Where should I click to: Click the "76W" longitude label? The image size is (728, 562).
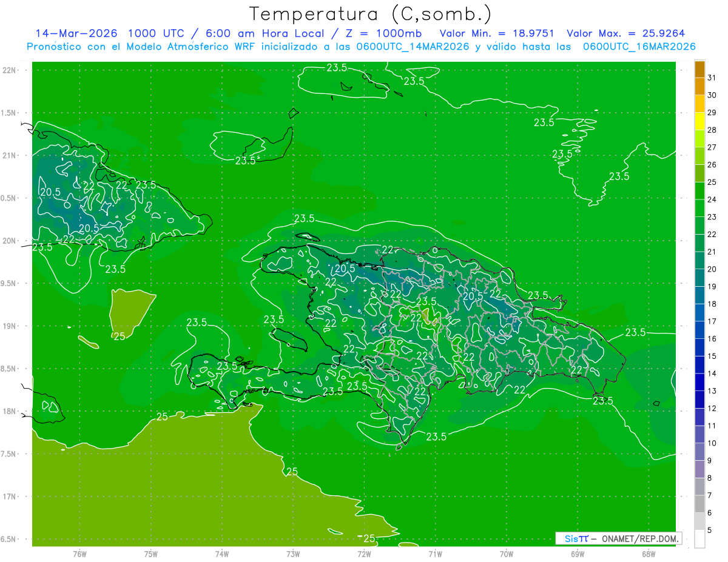click(x=79, y=553)
